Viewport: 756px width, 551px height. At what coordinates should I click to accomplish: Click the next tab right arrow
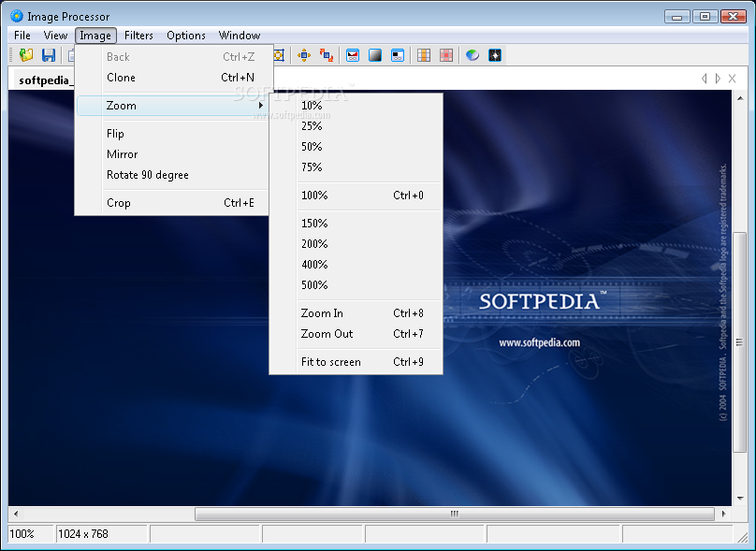(718, 78)
